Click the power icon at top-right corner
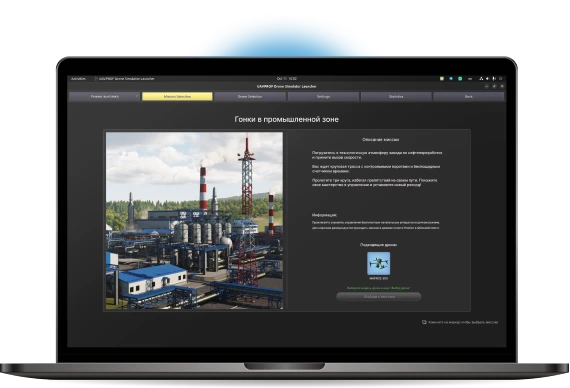The height and width of the screenshot is (388, 570). (x=501, y=79)
